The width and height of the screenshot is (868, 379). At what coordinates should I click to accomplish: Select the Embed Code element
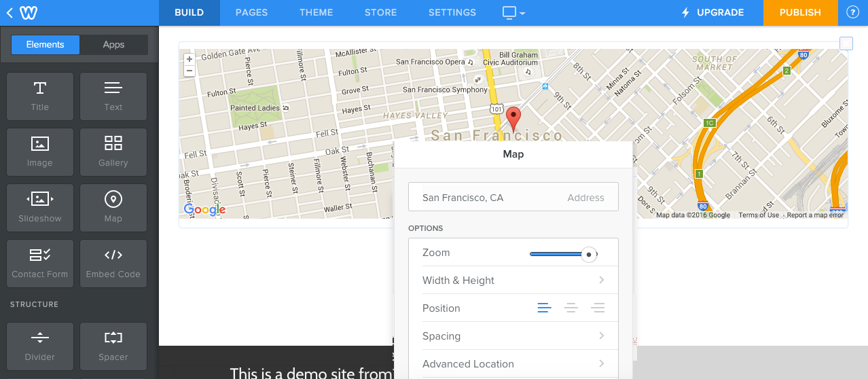[113, 263]
